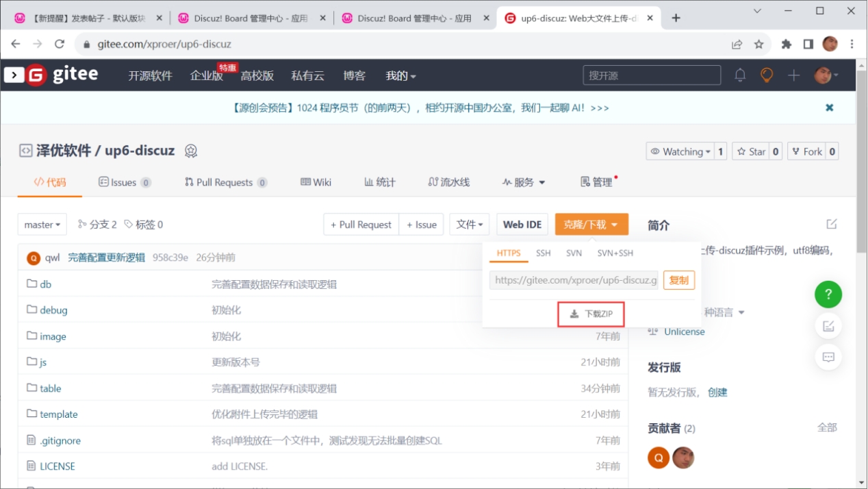
Task: Click the 搜开源 search field
Action: (x=652, y=75)
